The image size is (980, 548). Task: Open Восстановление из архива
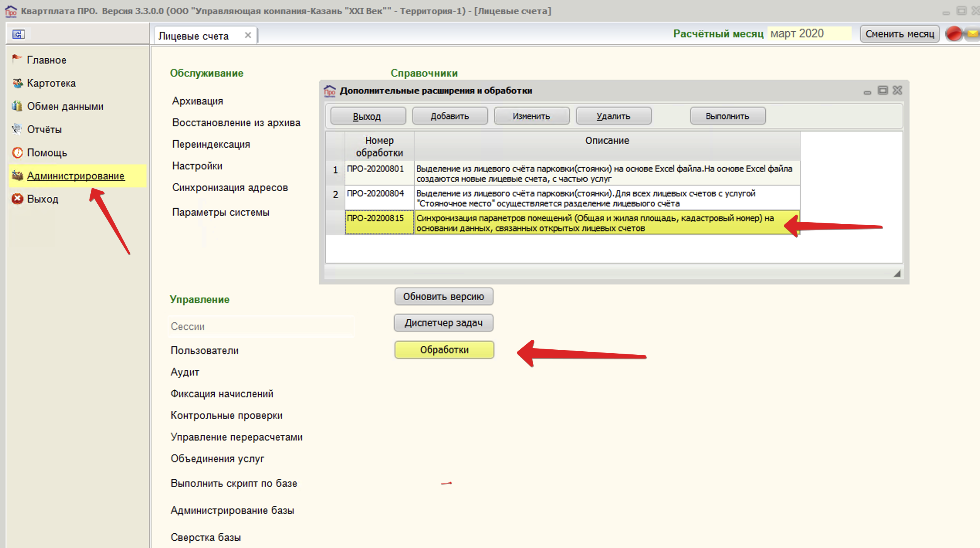click(x=236, y=123)
